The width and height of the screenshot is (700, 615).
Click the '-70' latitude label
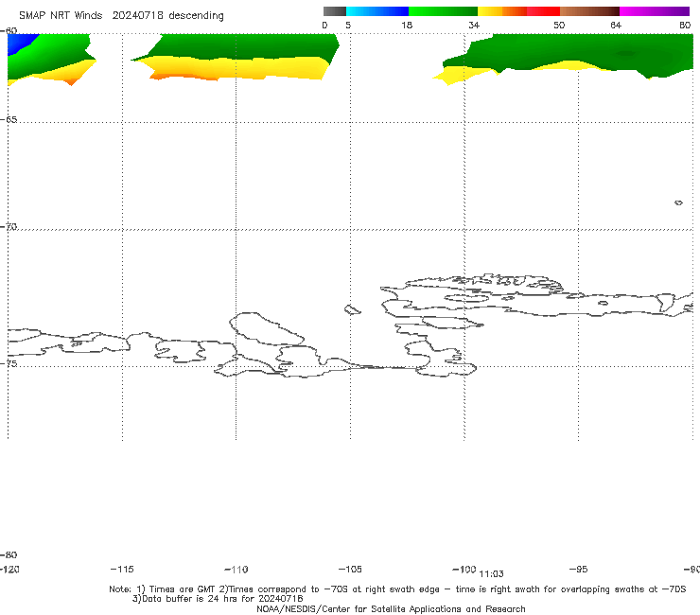(9, 227)
